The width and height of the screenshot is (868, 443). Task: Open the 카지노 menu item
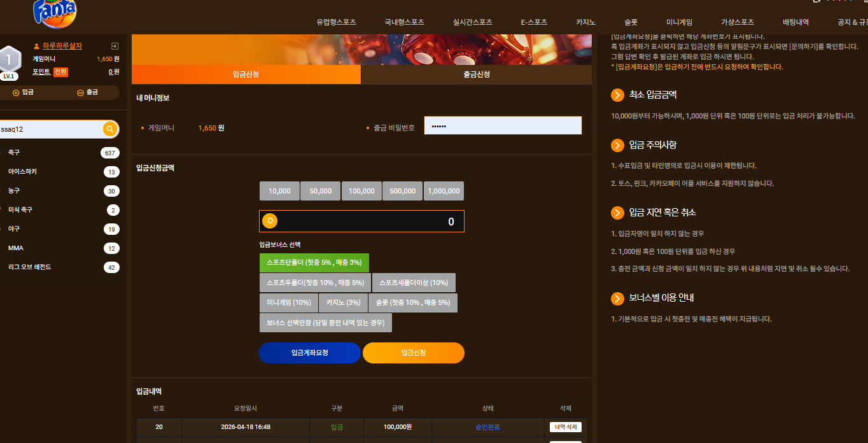pyautogui.click(x=585, y=22)
